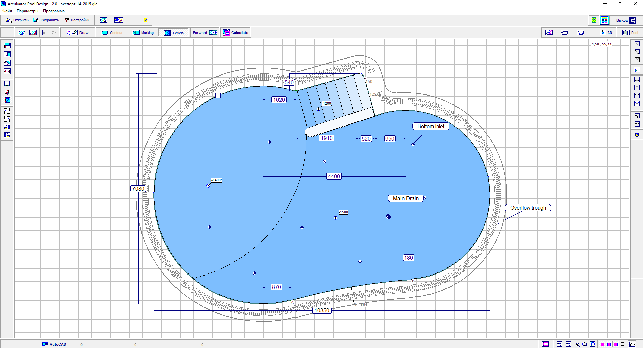Toggle the first magenta square in status bar
Image resolution: width=644 pixels, height=349 pixels.
pos(602,344)
